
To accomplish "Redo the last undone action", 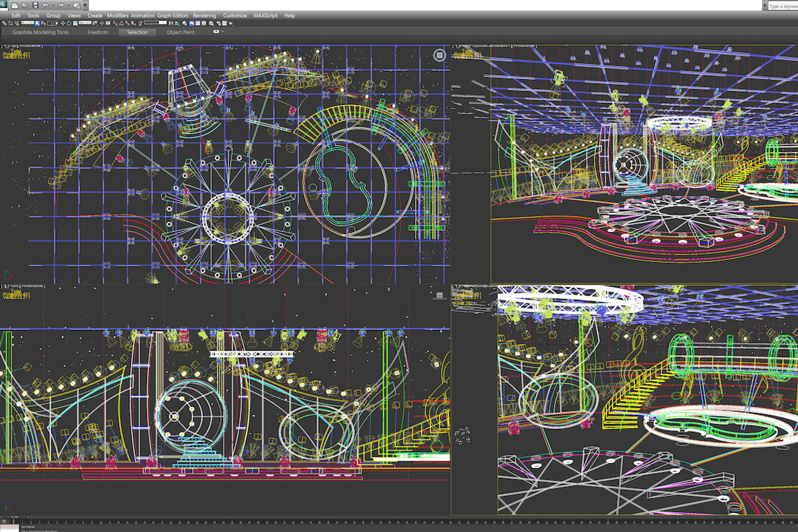I will (61, 5).
